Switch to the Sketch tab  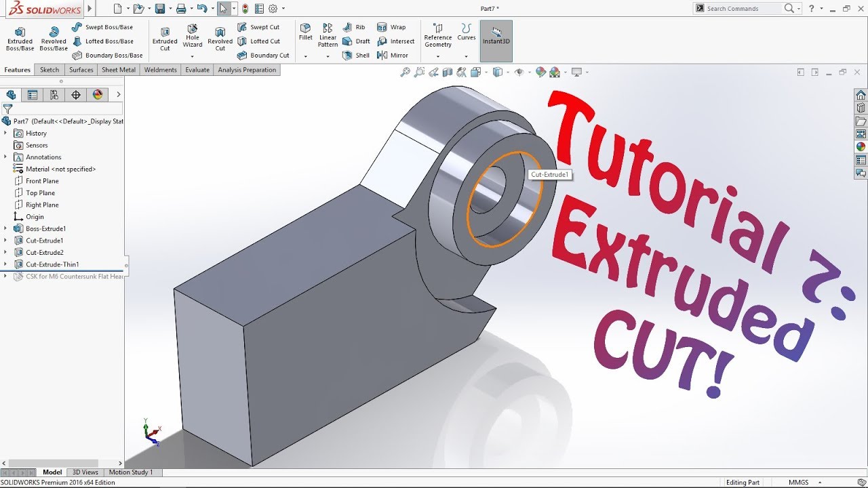coord(50,70)
